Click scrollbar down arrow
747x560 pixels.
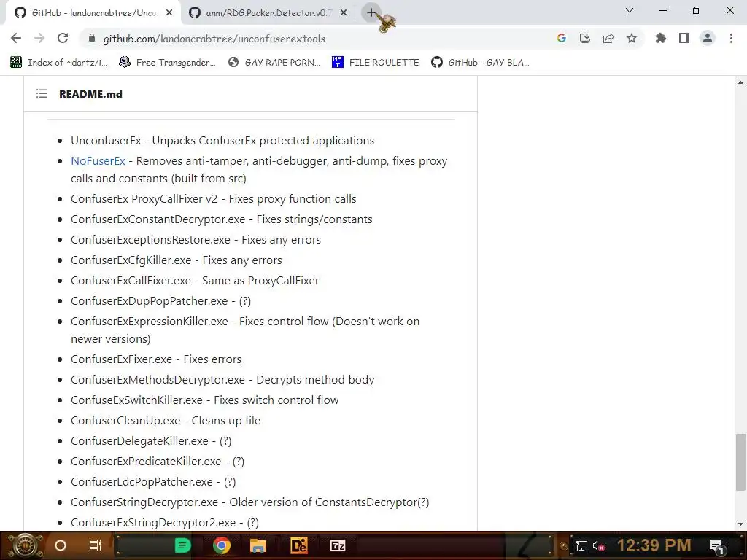click(x=740, y=524)
